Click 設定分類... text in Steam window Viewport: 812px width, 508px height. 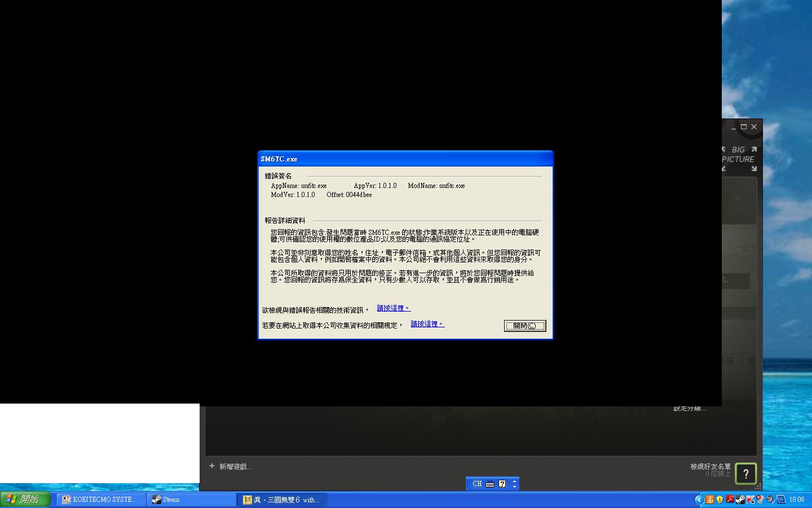coord(689,409)
